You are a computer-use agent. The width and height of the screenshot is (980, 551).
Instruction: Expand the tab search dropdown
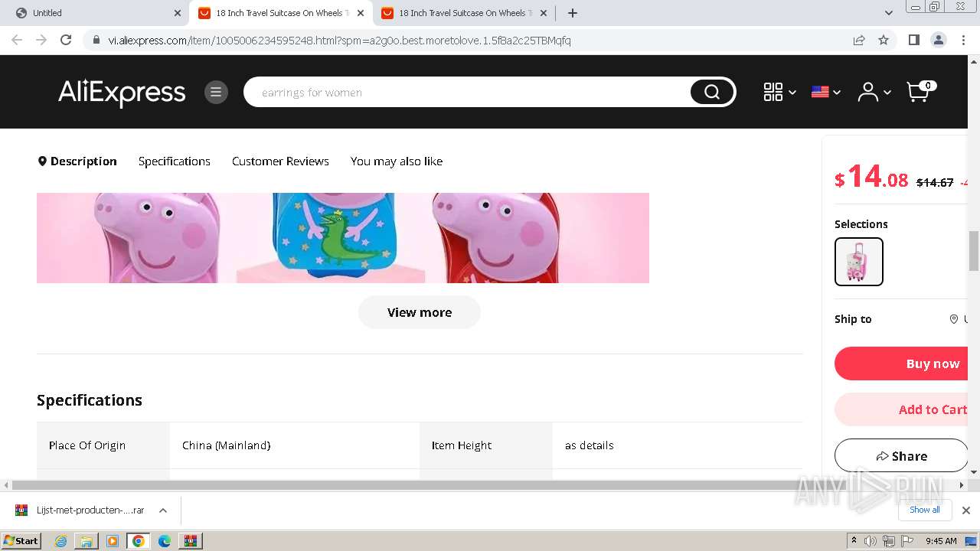coord(889,13)
